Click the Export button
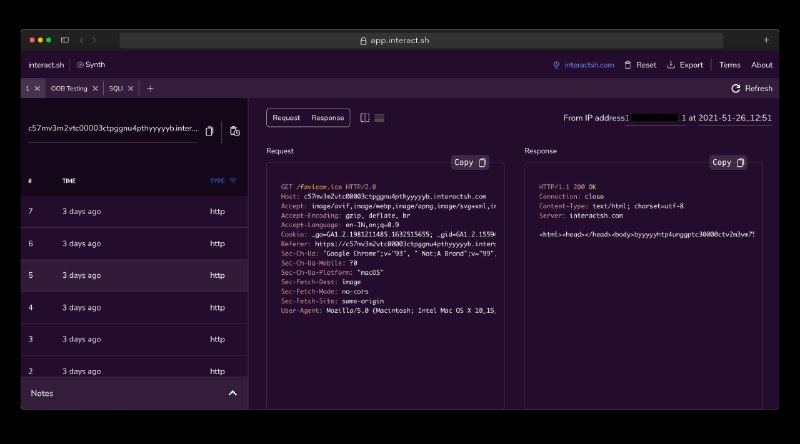 point(685,65)
